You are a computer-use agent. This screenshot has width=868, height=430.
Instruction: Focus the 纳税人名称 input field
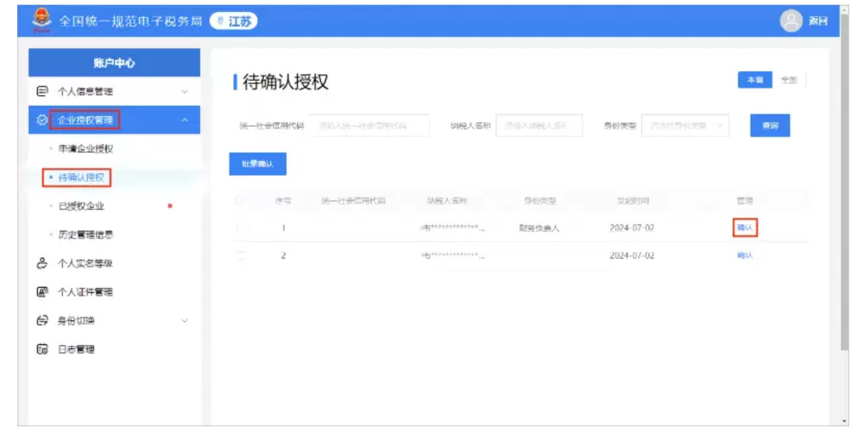point(539,125)
